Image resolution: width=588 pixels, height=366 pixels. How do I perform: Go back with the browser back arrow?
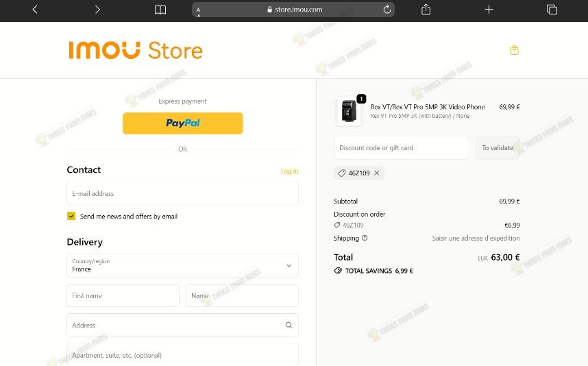tap(35, 10)
